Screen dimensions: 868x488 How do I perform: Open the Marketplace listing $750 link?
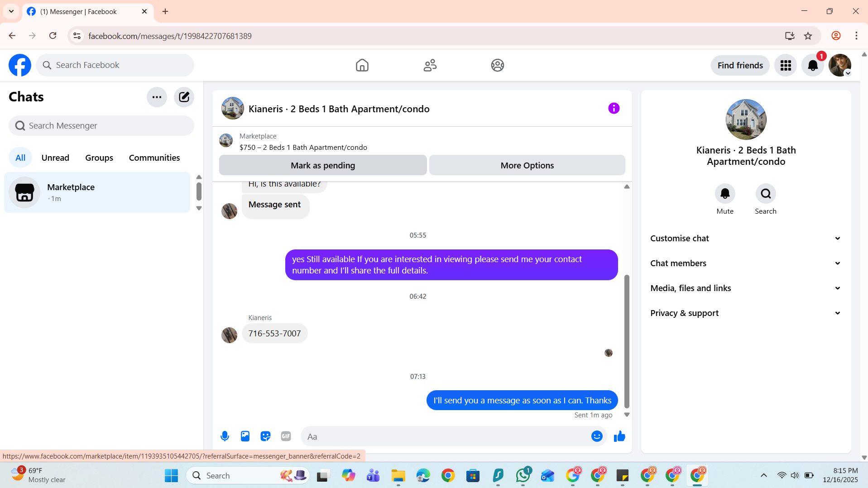pyautogui.click(x=303, y=148)
